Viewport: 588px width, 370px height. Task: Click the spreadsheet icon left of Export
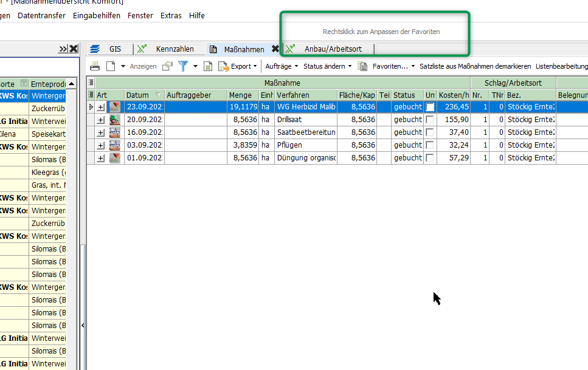208,66
